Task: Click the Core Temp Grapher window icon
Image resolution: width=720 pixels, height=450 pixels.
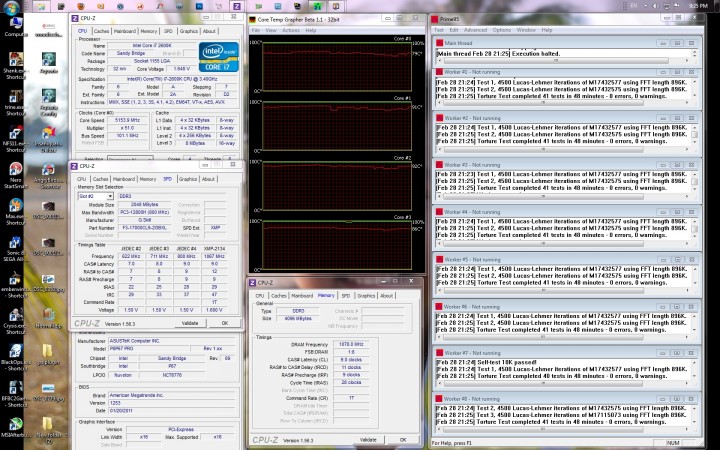Action: 252,18
